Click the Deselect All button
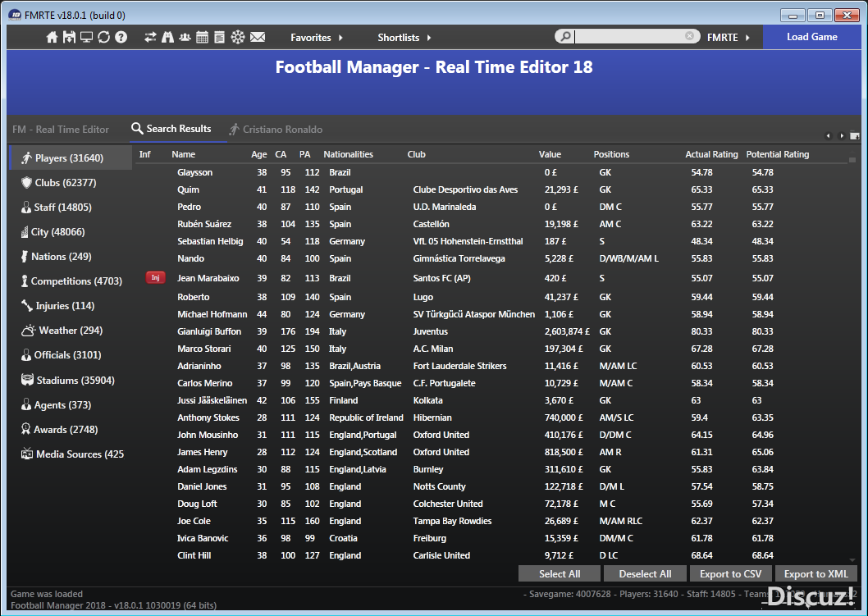This screenshot has height=616, width=868. 645,574
